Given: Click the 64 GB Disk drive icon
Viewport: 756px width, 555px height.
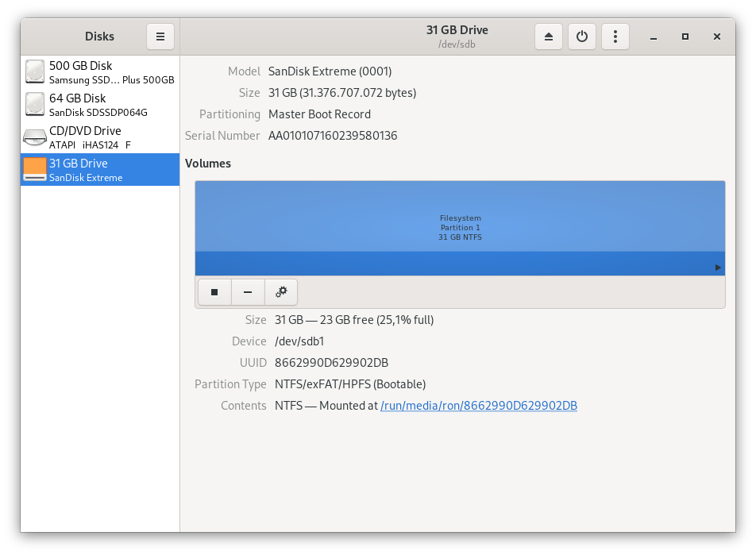Looking at the screenshot, I should (x=35, y=105).
